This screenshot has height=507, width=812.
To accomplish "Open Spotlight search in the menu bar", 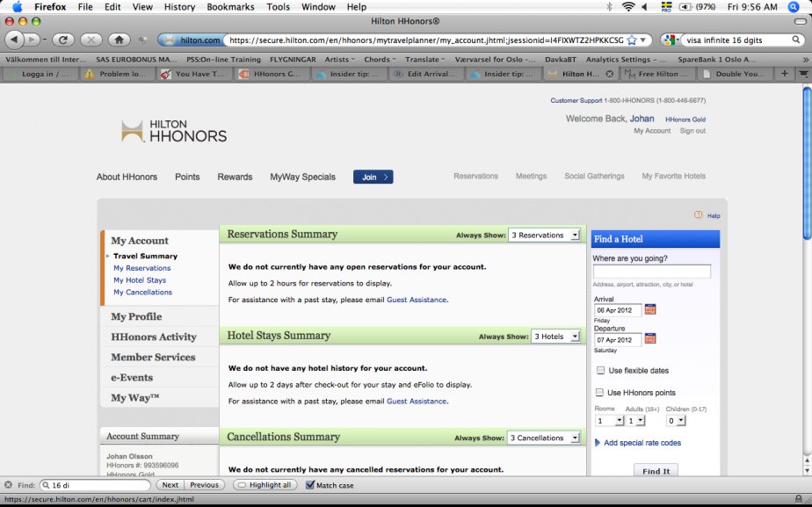I will coord(793,7).
